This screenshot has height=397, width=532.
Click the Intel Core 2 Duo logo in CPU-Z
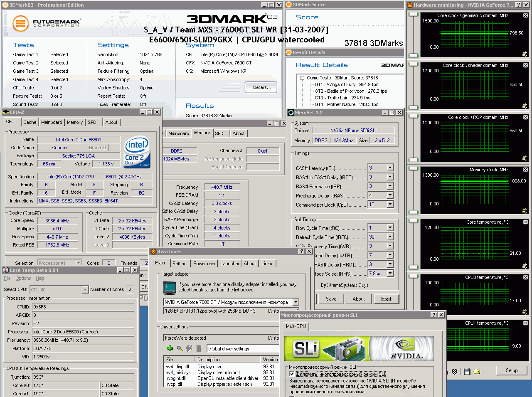pos(137,153)
